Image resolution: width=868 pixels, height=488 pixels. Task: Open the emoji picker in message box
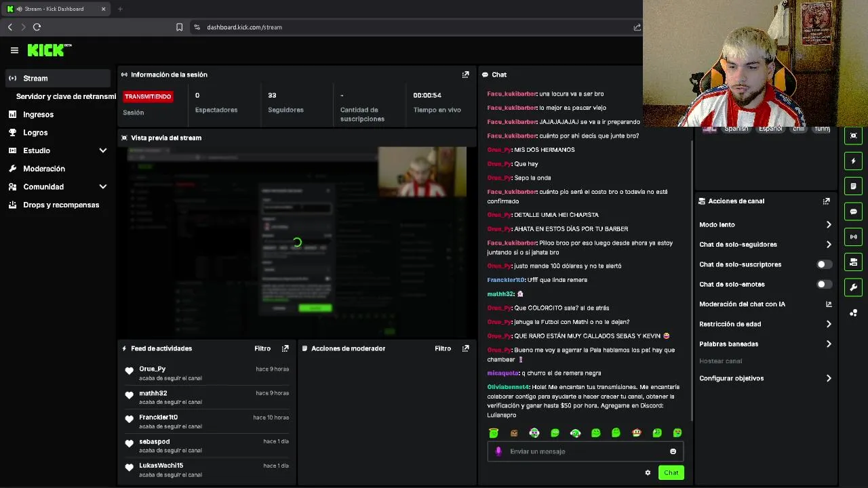tap(673, 451)
